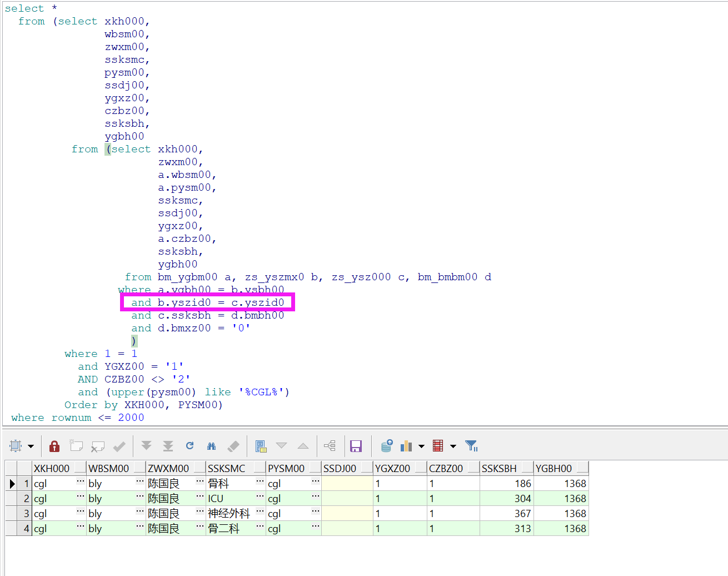
Task: Toggle single record view
Action: click(330, 446)
